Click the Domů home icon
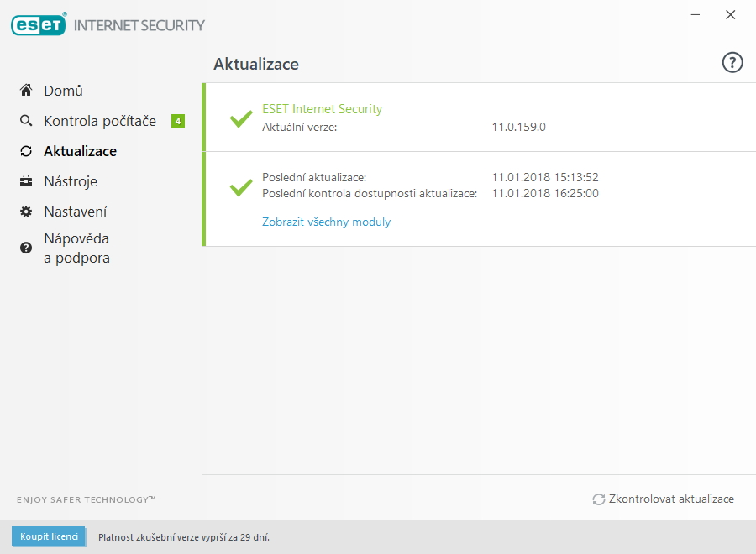Screen dimensions: 756x554 point(26,91)
